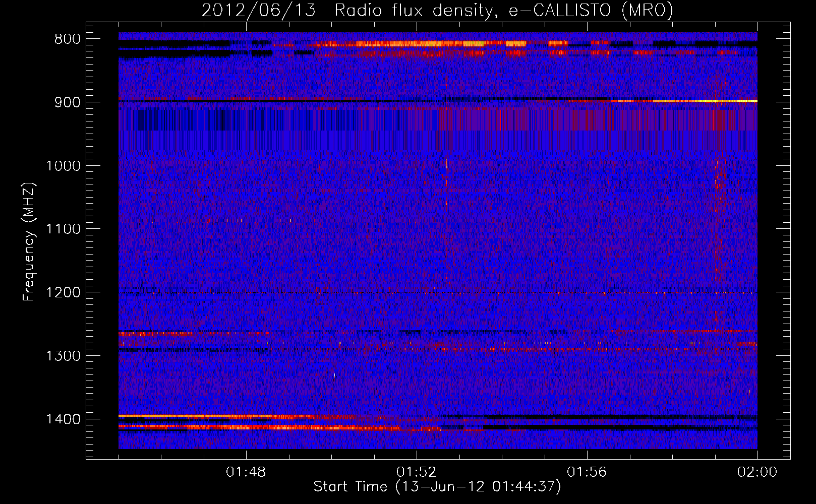Click the 800 MHz frequency axis label

pos(68,39)
